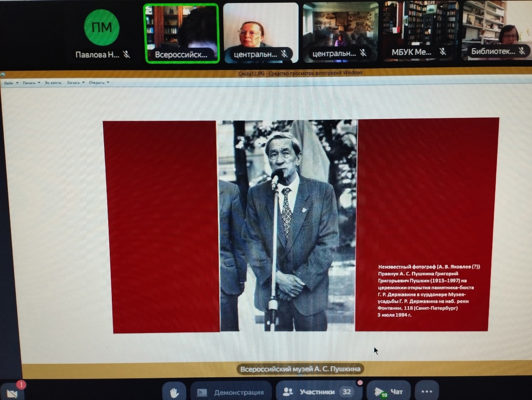Click the photo viewer window icon
Screen dimensions: 532x400
click(x=2, y=74)
